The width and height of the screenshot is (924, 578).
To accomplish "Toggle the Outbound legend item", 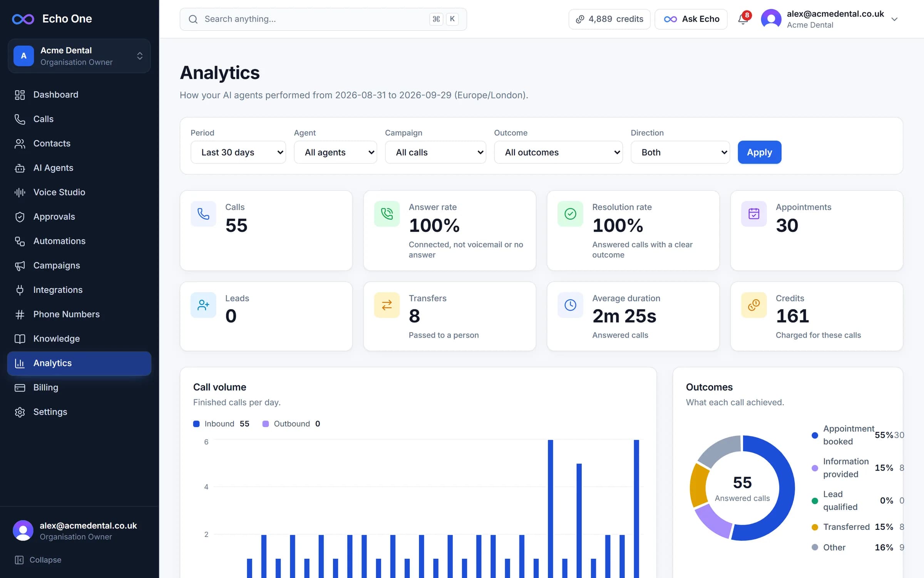I will coord(291,424).
